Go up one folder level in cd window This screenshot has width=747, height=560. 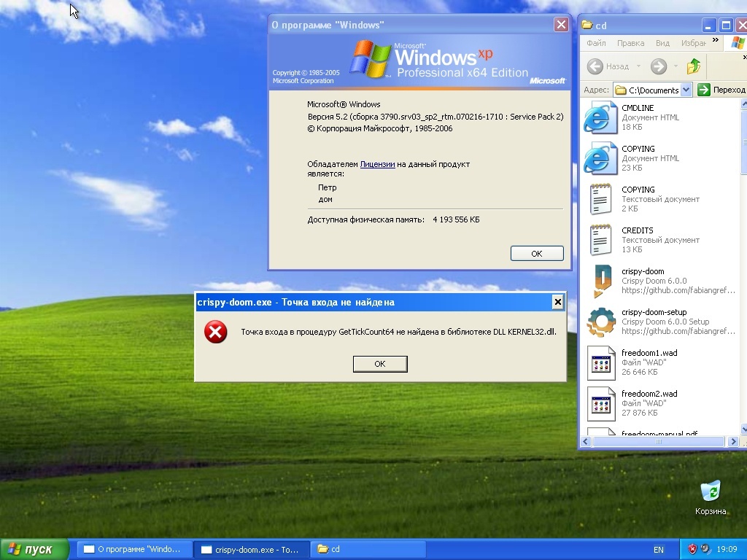coord(694,66)
